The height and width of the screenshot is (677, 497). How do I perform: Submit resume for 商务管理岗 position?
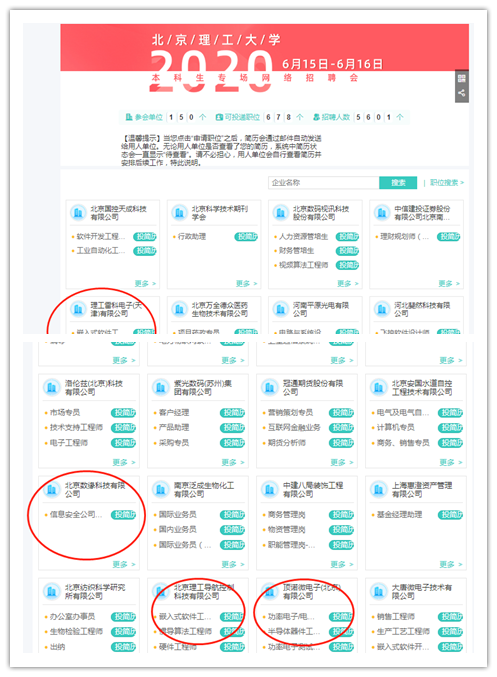click(x=342, y=515)
